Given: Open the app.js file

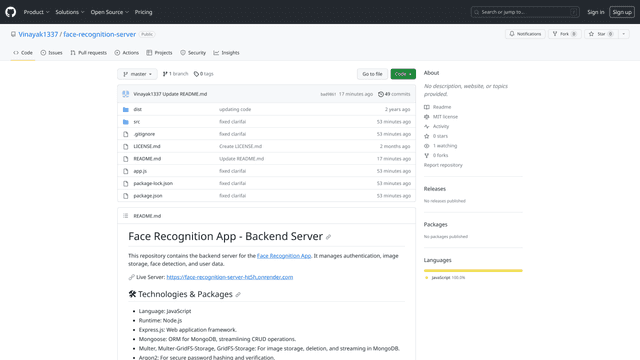Looking at the screenshot, I should click(x=140, y=171).
